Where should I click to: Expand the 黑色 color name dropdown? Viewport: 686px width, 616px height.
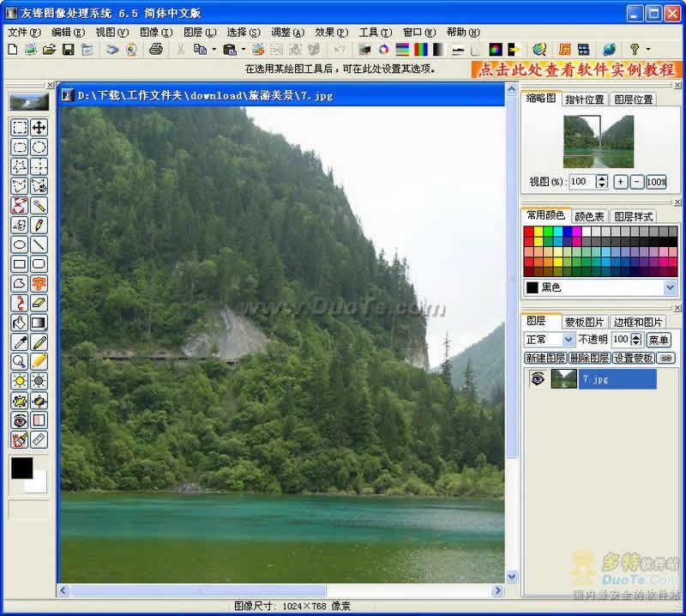[670, 287]
